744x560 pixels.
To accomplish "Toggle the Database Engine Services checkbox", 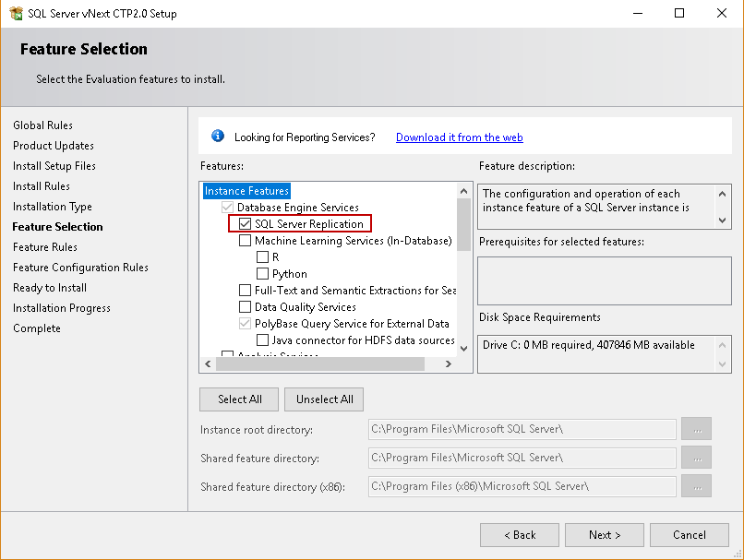I will [227, 208].
